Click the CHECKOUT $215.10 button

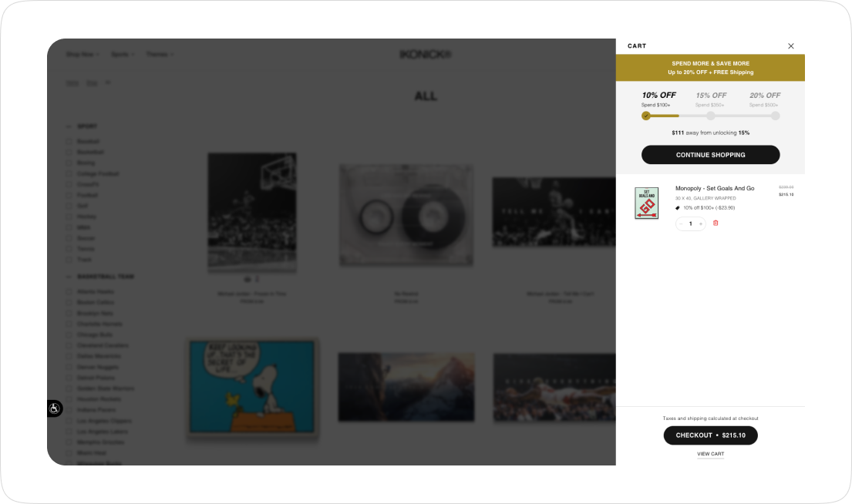(710, 435)
